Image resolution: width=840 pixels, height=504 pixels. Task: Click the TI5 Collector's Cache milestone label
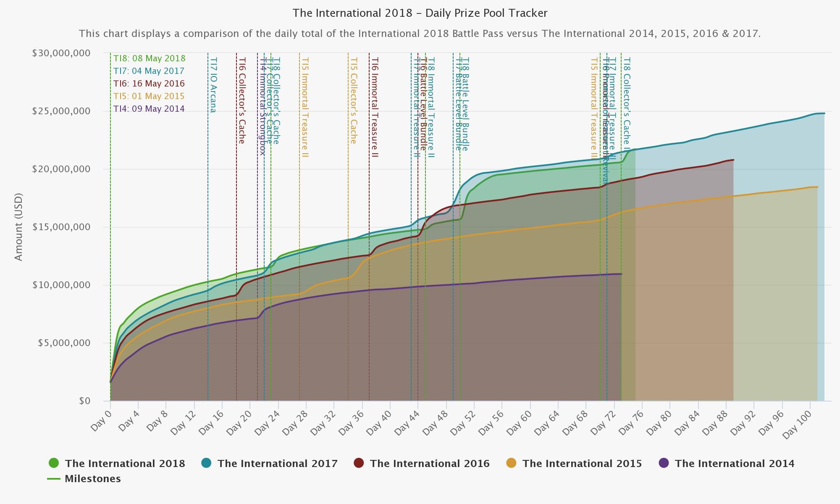coord(353,101)
